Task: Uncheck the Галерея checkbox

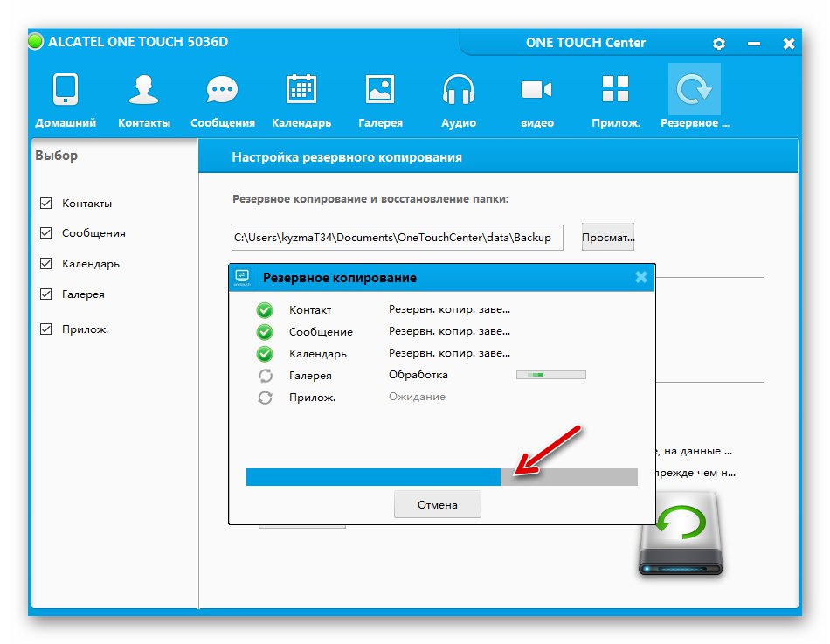Action: click(46, 294)
